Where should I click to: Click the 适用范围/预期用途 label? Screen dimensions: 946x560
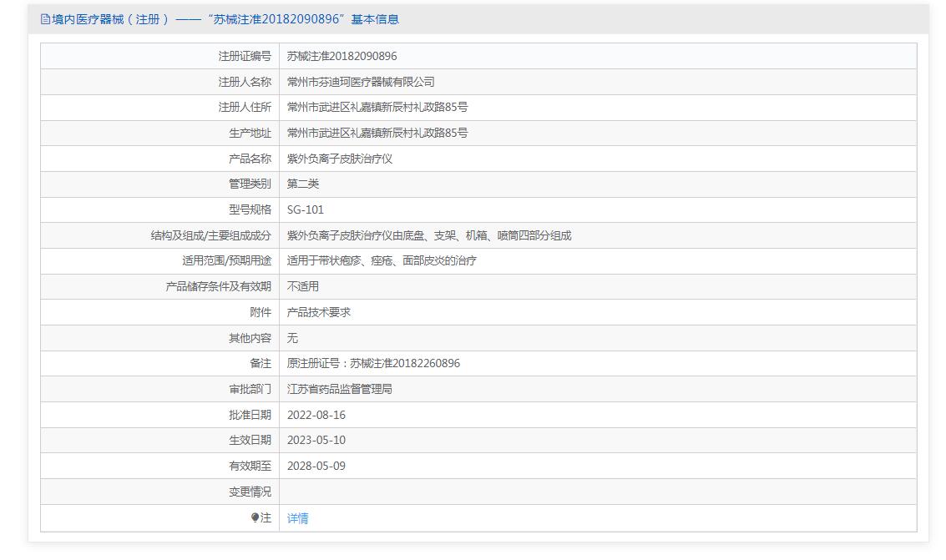(x=227, y=261)
